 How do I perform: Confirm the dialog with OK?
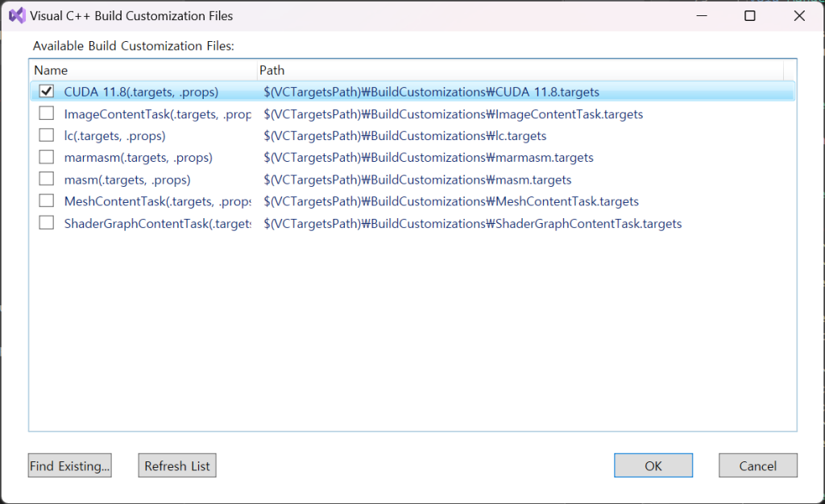[653, 465]
